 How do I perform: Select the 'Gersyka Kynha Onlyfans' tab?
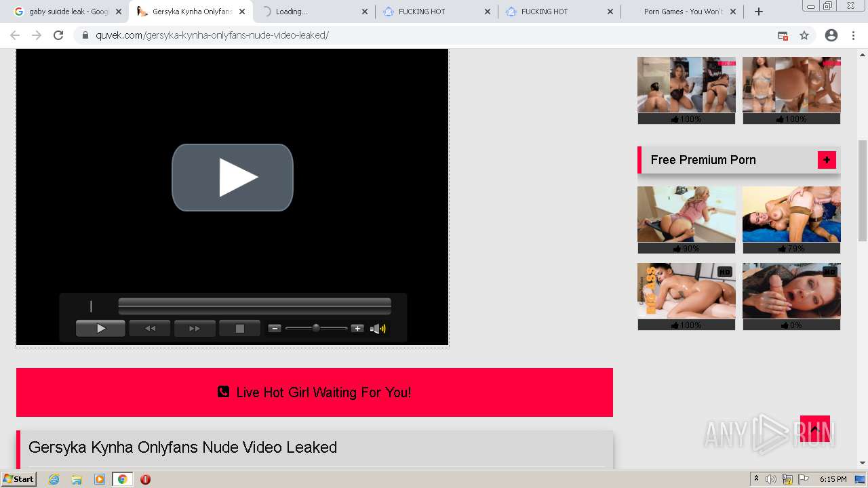pos(191,12)
